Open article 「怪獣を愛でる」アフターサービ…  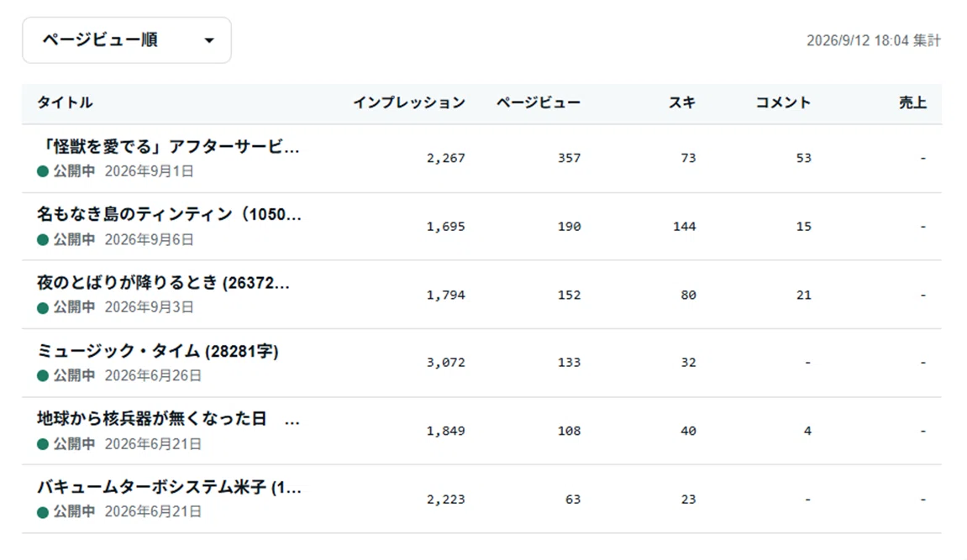168,147
